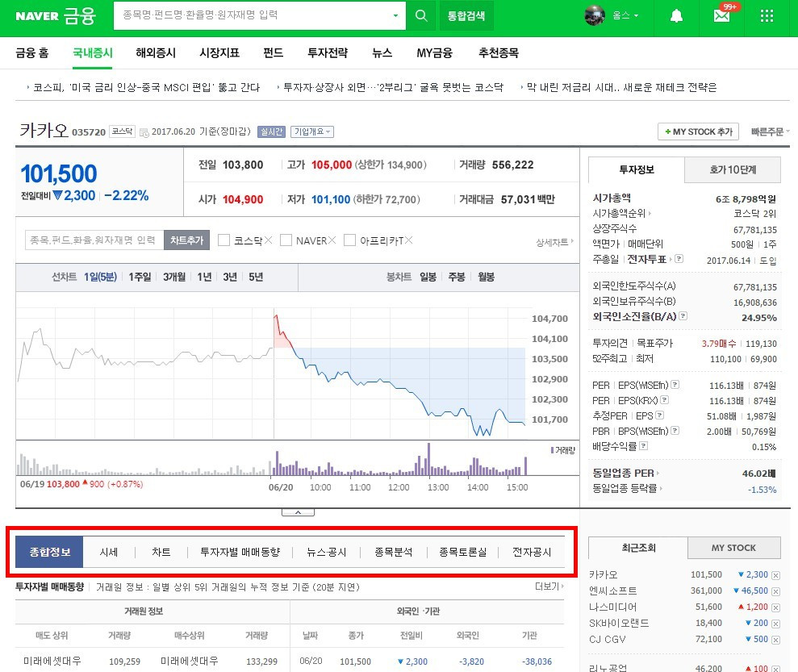
Task: Show the 월봉 candle chart
Action: [486, 277]
